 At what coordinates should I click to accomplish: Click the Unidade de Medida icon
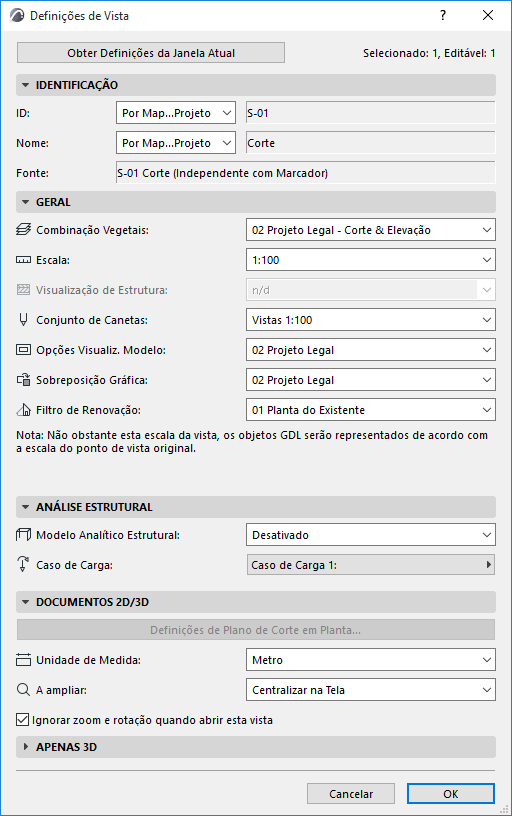pyautogui.click(x=23, y=660)
